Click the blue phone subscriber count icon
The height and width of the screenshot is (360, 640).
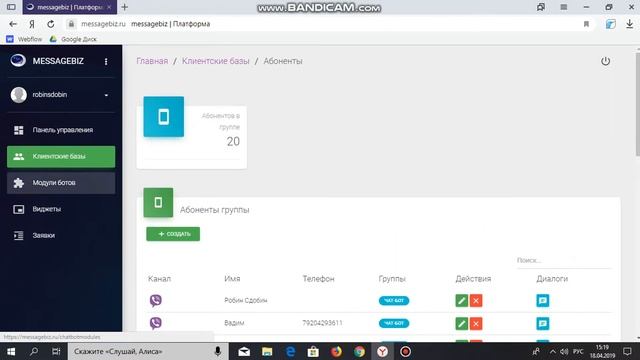[164, 117]
